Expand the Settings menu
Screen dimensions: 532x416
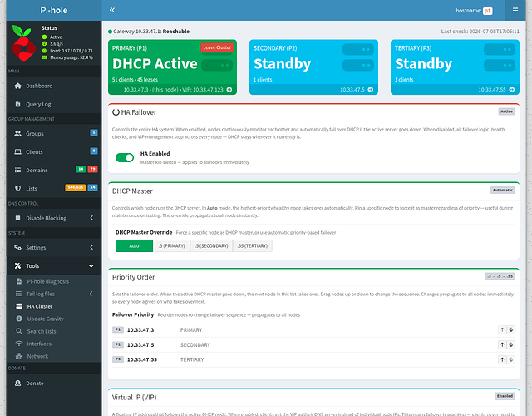click(x=54, y=248)
